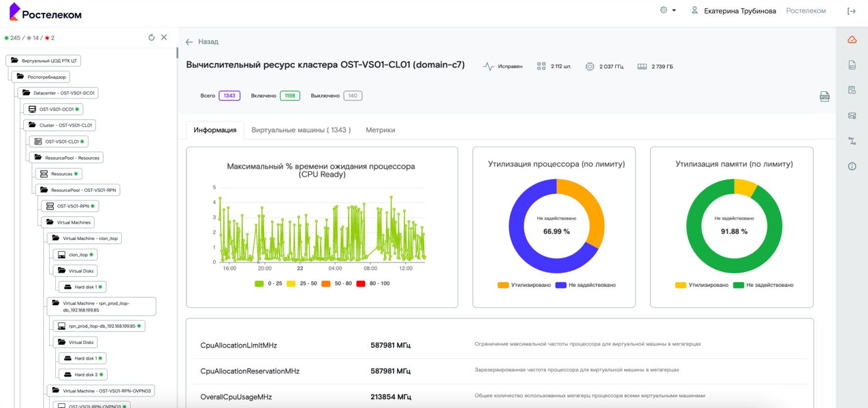Image resolution: width=868 pixels, height=408 pixels.
Task: Click the mail icon in right sidebar
Action: (x=852, y=116)
